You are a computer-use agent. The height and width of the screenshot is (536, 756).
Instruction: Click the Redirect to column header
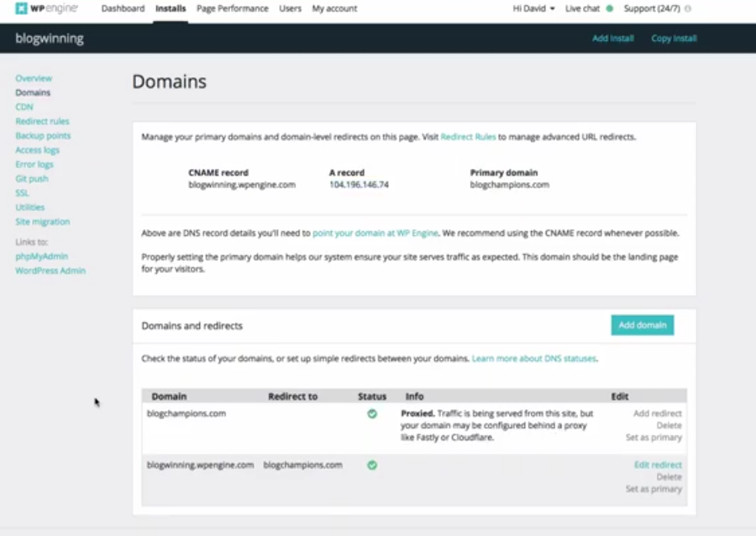pyautogui.click(x=292, y=397)
